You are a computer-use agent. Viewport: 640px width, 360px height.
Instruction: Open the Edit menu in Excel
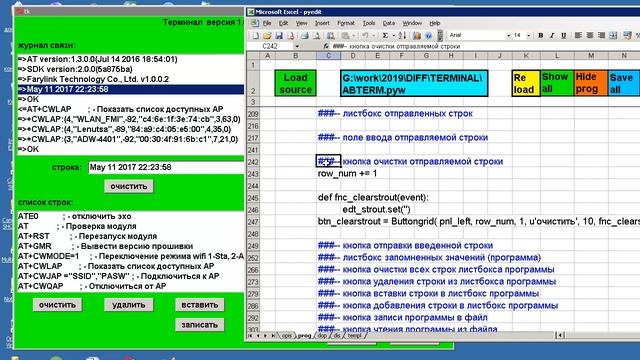click(283, 23)
